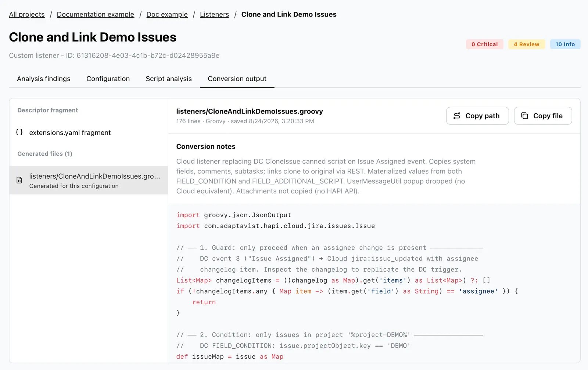Switch to the Analysis findings tab
The image size is (588, 370).
(x=44, y=79)
